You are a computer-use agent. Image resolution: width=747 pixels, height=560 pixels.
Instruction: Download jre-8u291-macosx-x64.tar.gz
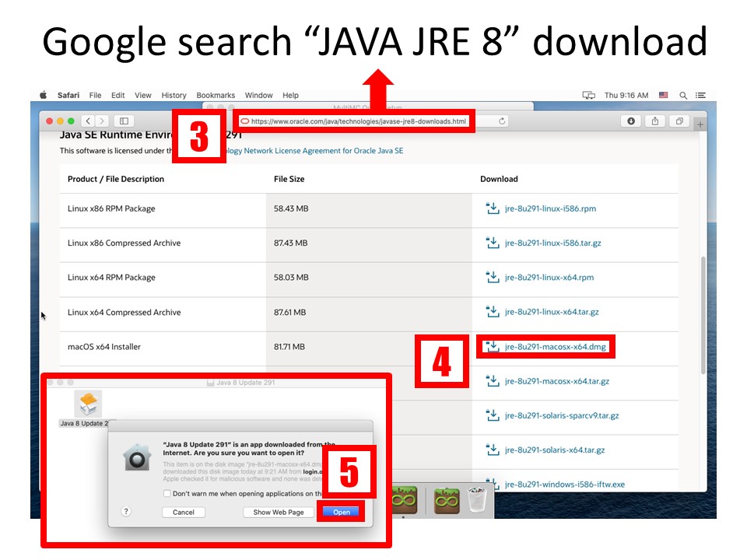(557, 381)
